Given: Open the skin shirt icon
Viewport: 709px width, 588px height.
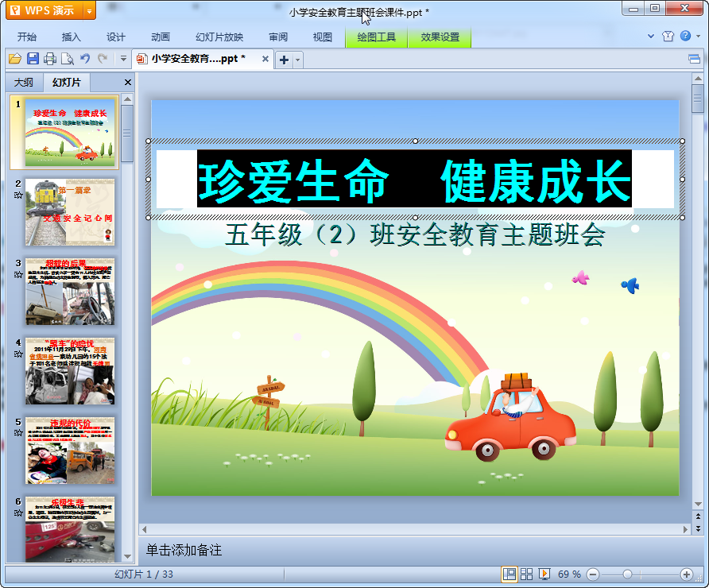Looking at the screenshot, I should 668,37.
